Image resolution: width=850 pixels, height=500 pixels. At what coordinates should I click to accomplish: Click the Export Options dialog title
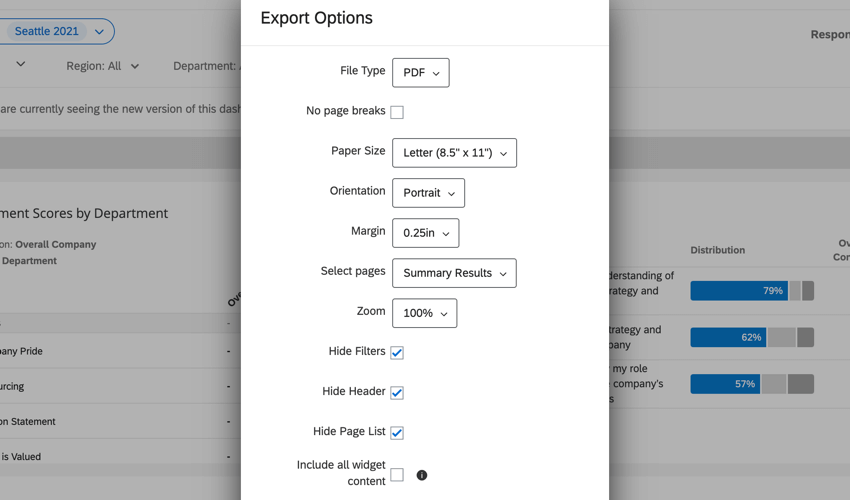[316, 18]
